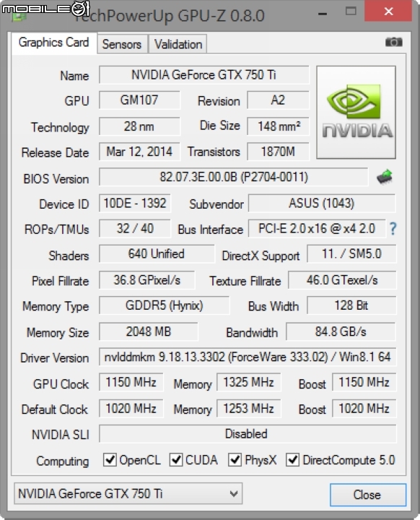This screenshot has height=520, width=420.
Task: Toggle the OpenCL checkbox
Action: [x=110, y=460]
